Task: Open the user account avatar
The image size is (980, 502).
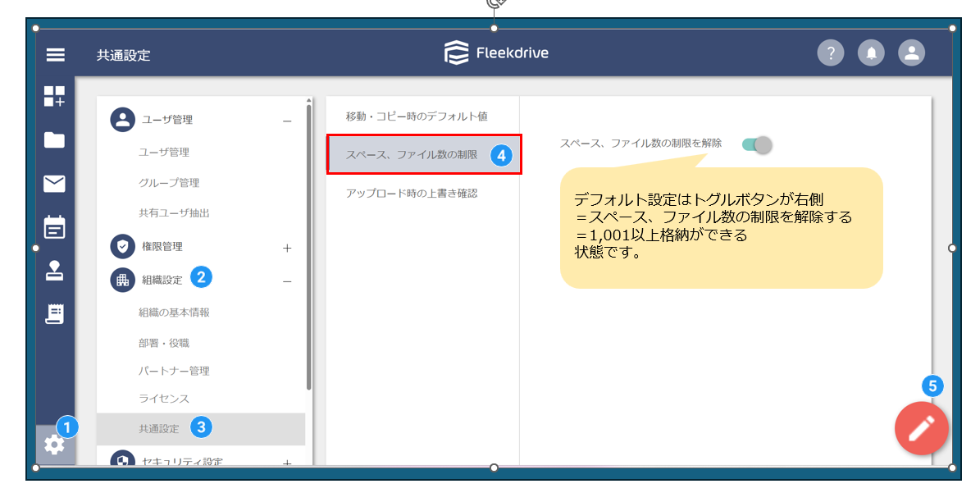Action: click(x=911, y=53)
